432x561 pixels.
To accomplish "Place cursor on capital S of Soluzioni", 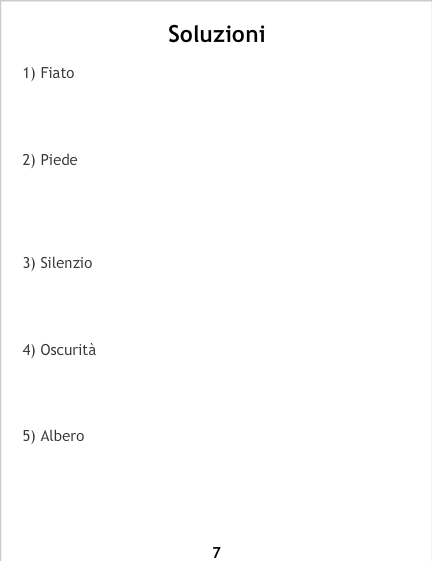I will (x=174, y=34).
